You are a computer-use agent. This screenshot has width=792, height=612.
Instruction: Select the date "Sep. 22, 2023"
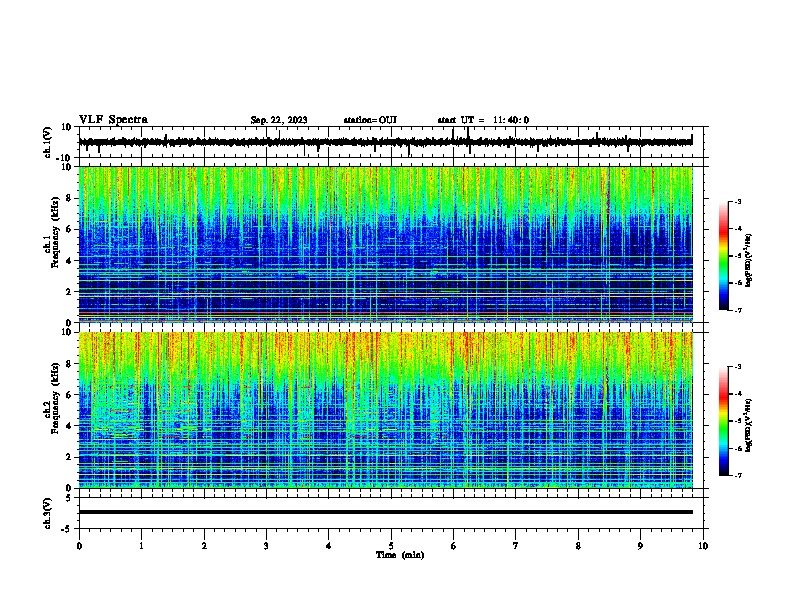point(279,120)
